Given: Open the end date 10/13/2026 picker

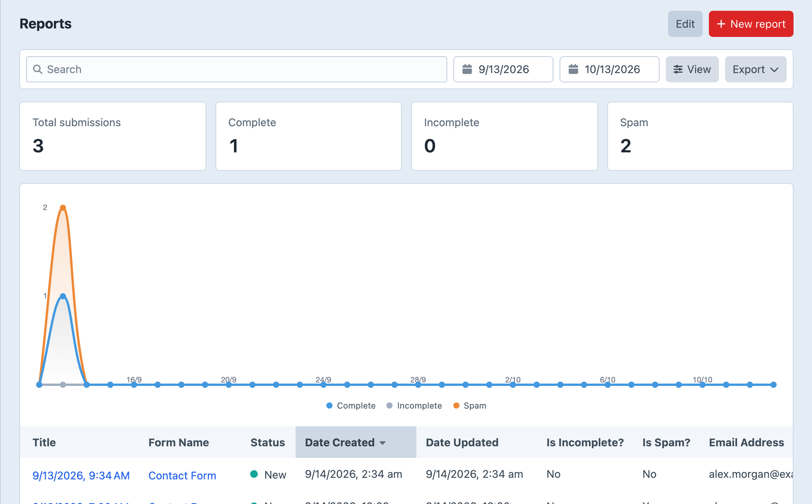Looking at the screenshot, I should (609, 69).
